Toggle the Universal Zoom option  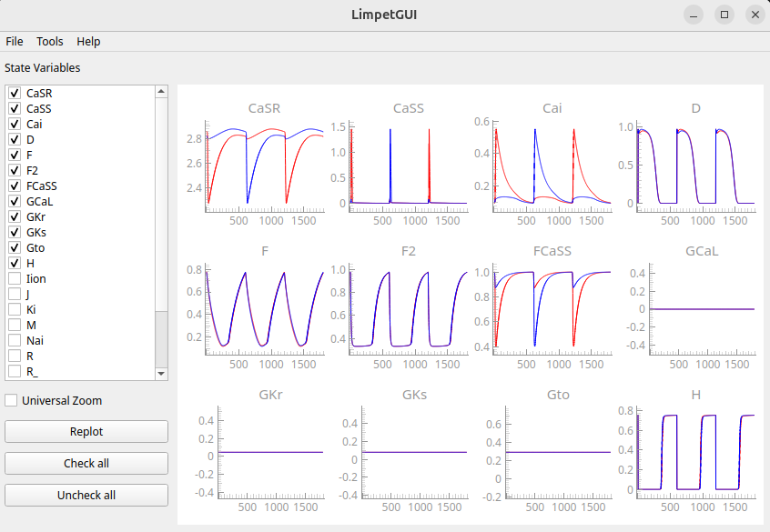pyautogui.click(x=10, y=399)
